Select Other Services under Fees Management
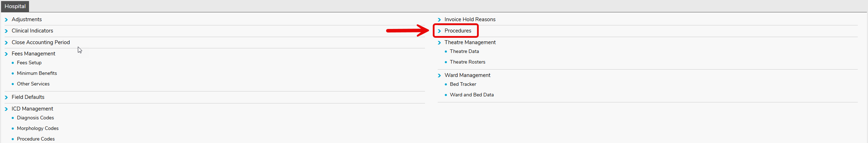The height and width of the screenshot is (143, 868). [33, 84]
